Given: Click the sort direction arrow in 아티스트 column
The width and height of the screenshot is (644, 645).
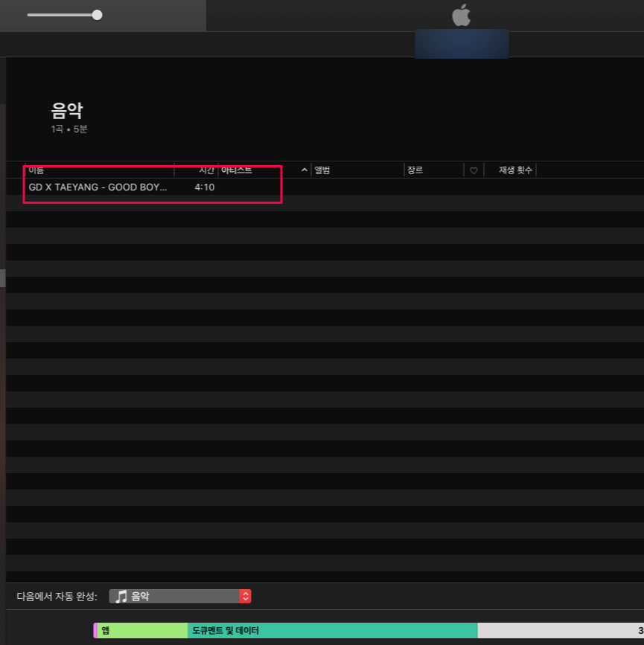Looking at the screenshot, I should pos(305,170).
